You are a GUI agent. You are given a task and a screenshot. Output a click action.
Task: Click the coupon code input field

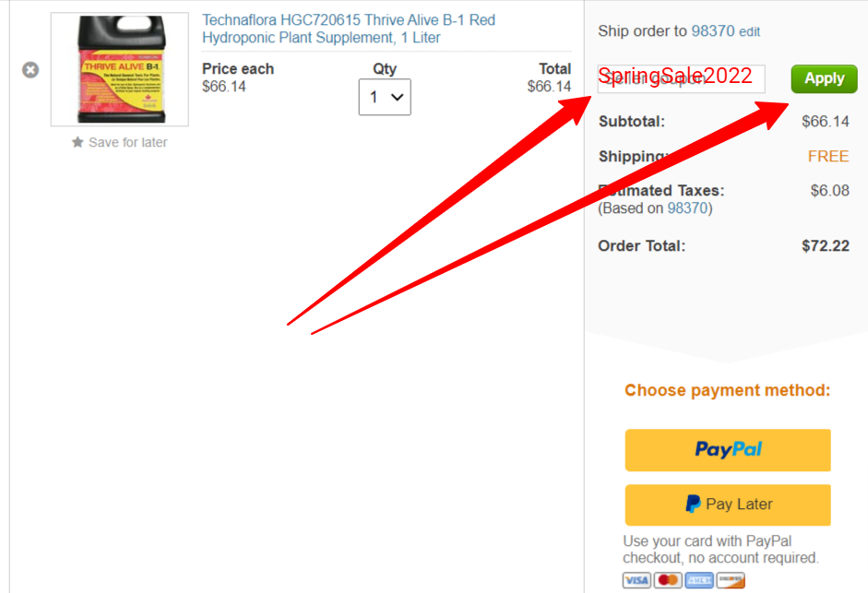point(682,78)
